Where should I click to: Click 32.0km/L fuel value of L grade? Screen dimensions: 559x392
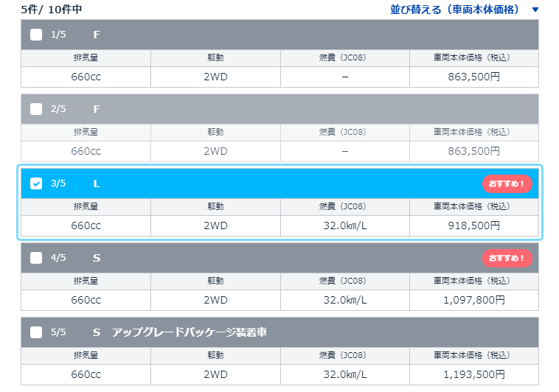[x=344, y=225]
